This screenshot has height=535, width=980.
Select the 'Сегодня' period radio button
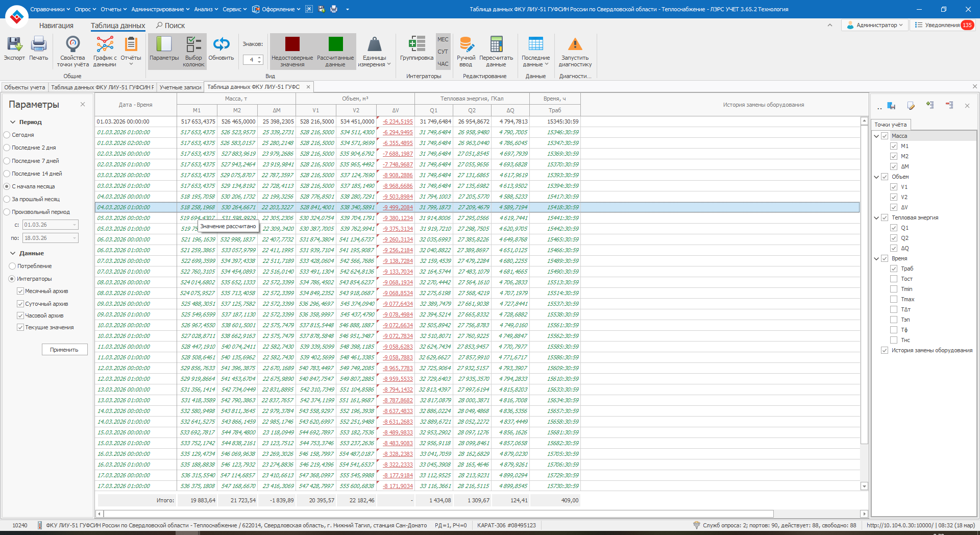point(7,135)
